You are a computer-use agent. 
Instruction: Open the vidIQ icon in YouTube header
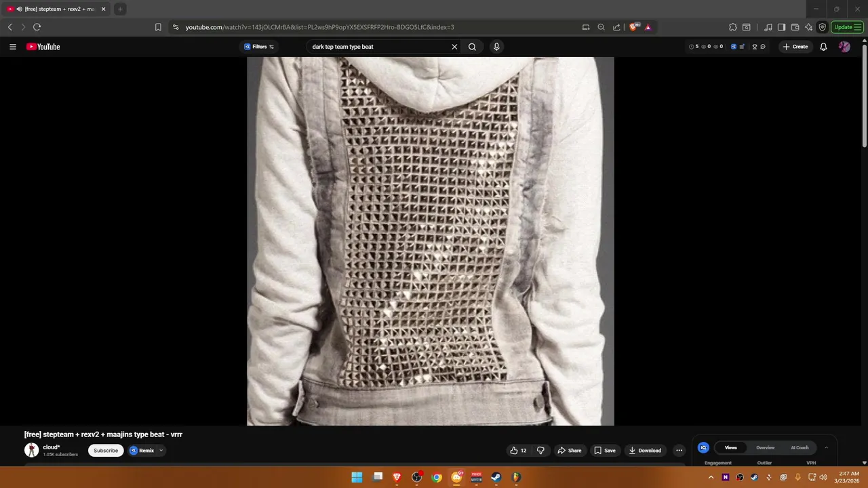(734, 47)
